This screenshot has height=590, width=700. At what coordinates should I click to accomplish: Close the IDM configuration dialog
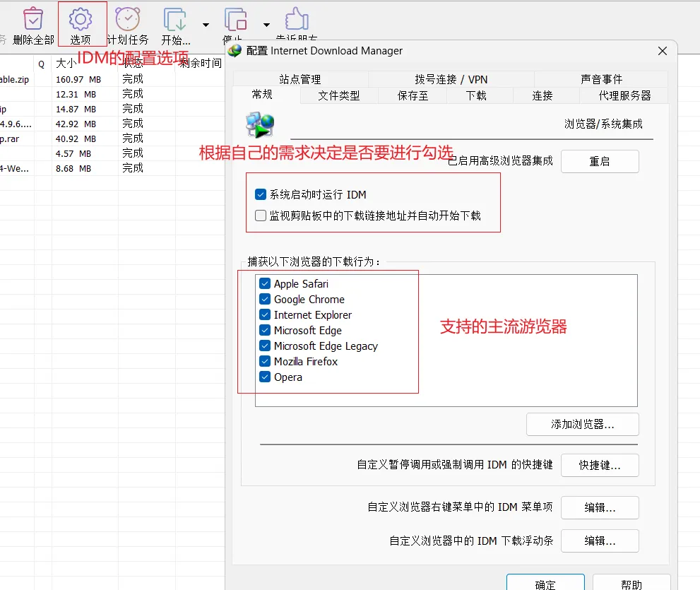663,51
